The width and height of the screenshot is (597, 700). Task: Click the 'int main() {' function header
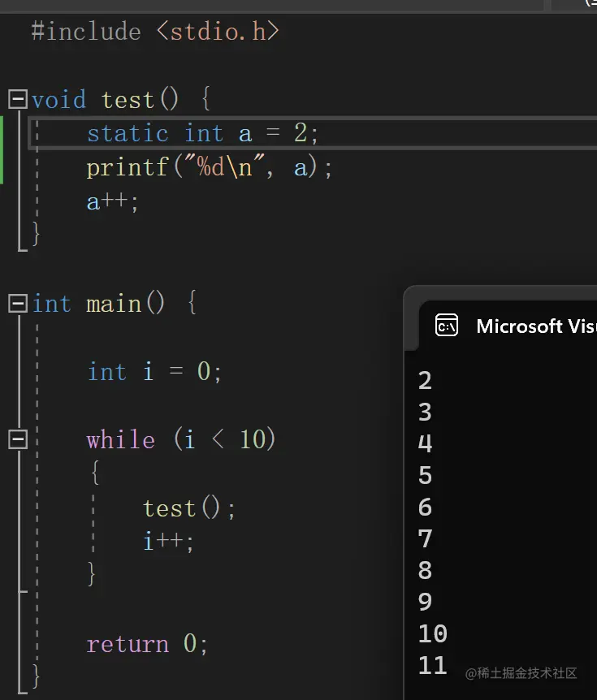(114, 303)
